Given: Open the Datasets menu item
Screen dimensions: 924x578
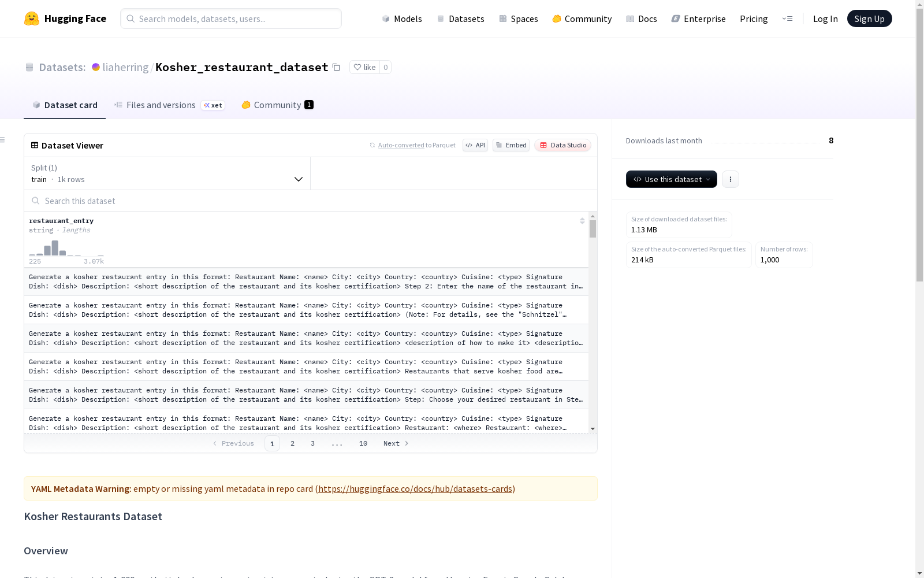Looking at the screenshot, I should (x=460, y=18).
